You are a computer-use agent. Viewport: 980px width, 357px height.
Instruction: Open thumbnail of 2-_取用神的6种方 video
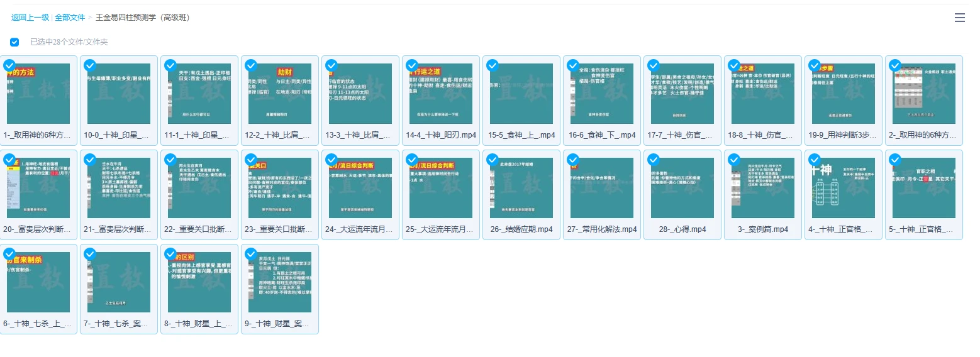tap(924, 94)
